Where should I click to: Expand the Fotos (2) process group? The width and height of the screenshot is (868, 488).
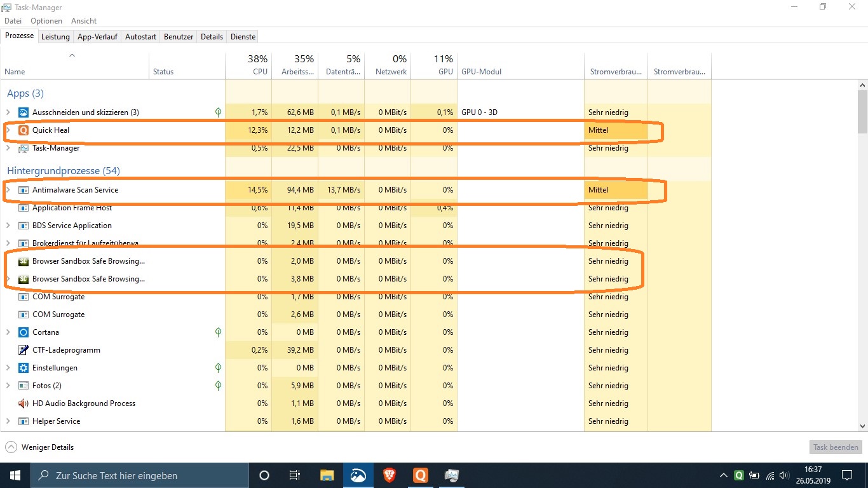(8, 386)
